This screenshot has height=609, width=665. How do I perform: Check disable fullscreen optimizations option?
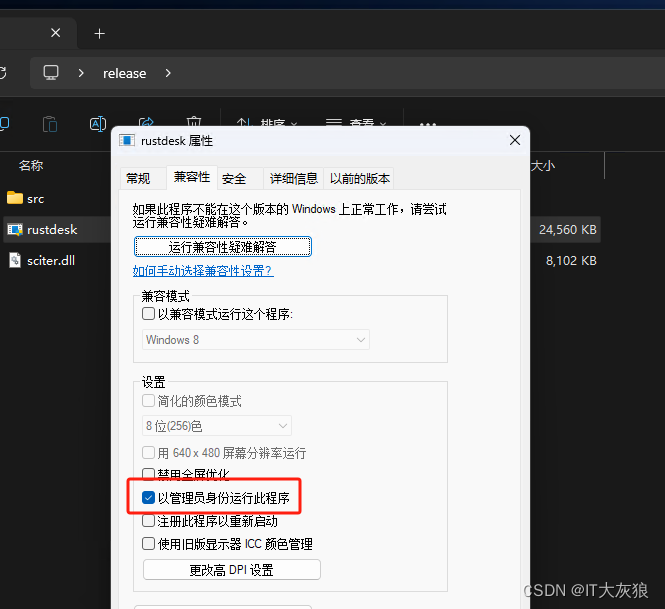[149, 474]
